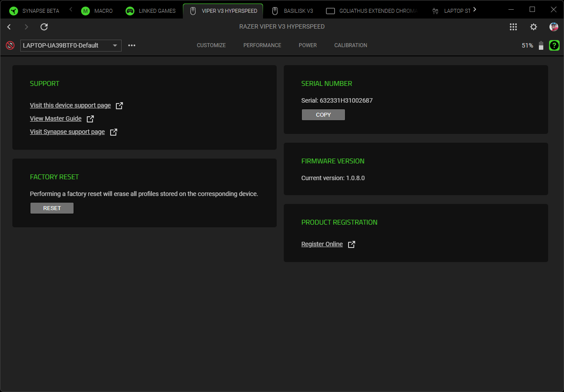Click the FACTORY RESET heading
Screen dimensions: 564x392
(x=54, y=177)
